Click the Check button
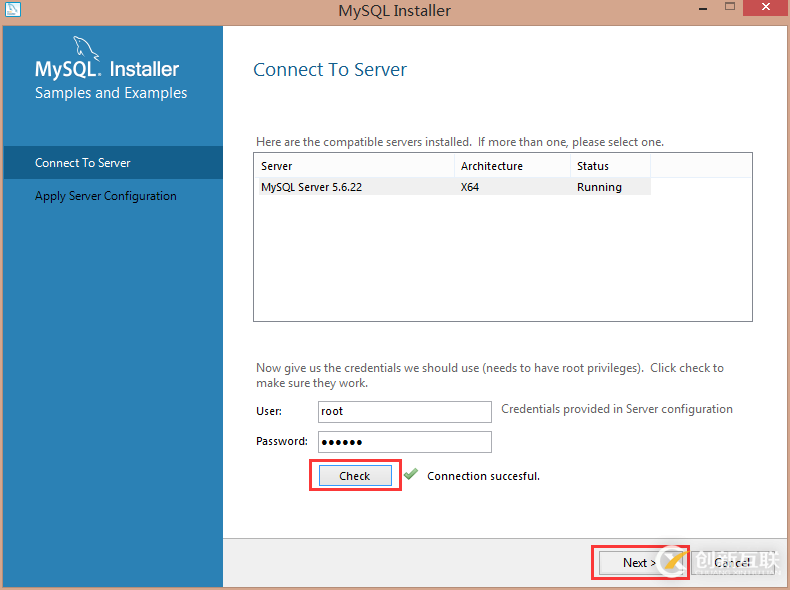The height and width of the screenshot is (590, 790). 355,476
